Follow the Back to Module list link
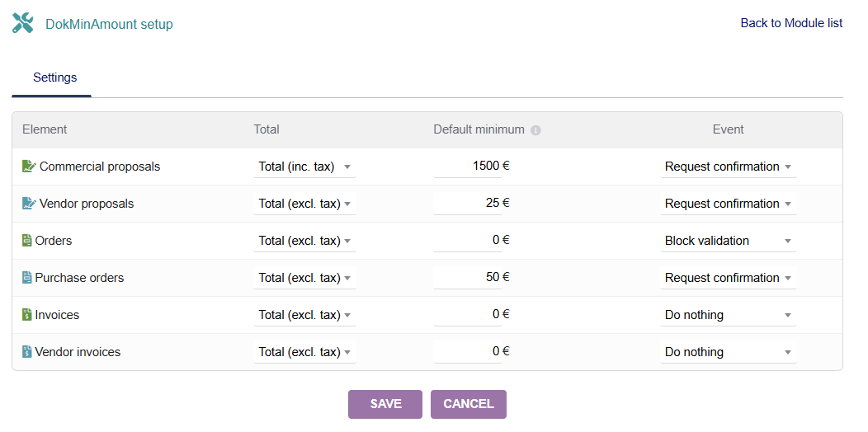The height and width of the screenshot is (432, 868). click(x=790, y=23)
